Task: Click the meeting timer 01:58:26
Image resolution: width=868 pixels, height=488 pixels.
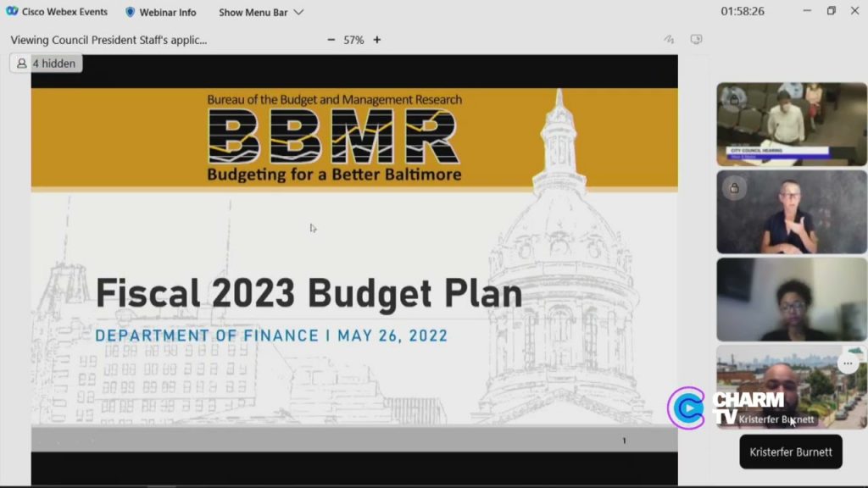Action: [743, 11]
